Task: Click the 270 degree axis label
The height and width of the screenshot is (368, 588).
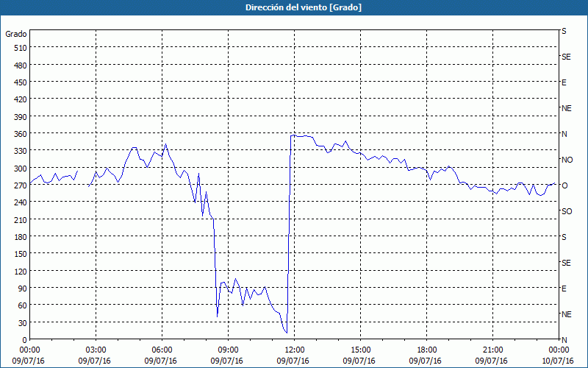Action: click(x=21, y=185)
